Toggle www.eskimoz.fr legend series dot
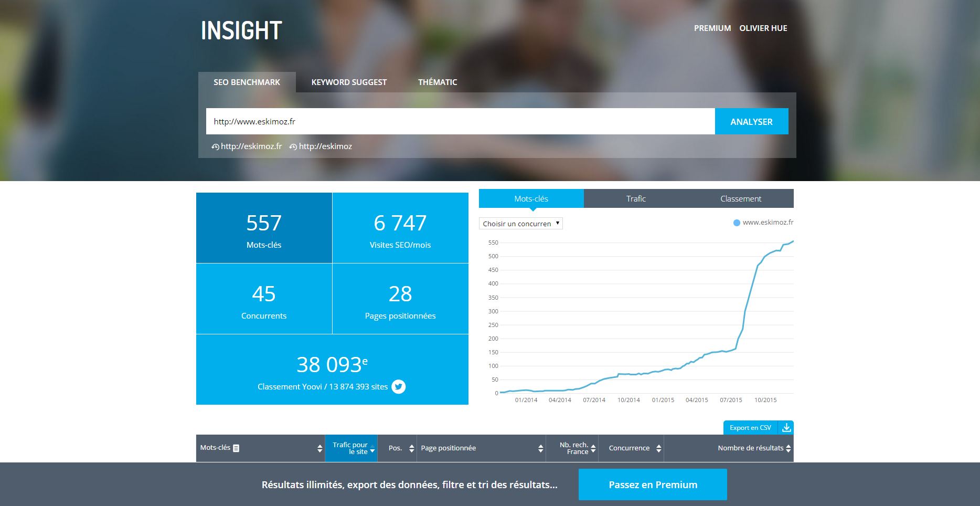The height and width of the screenshot is (506, 980). (737, 223)
